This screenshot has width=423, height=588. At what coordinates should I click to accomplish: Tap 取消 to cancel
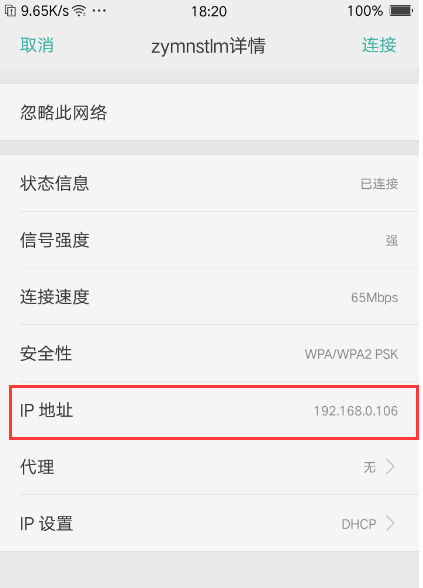click(x=37, y=45)
